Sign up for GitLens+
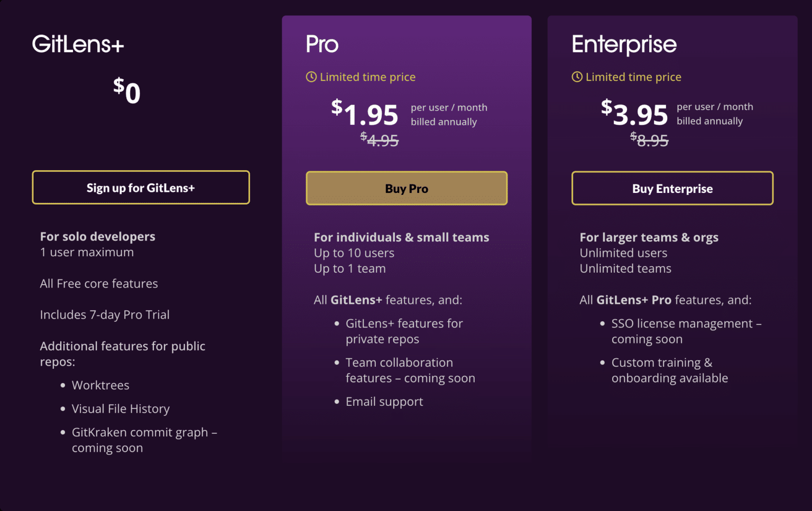This screenshot has height=511, width=812. (141, 188)
